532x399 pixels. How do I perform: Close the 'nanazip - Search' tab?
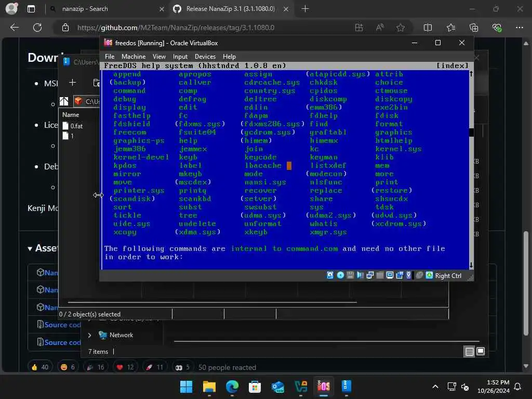pos(162,9)
